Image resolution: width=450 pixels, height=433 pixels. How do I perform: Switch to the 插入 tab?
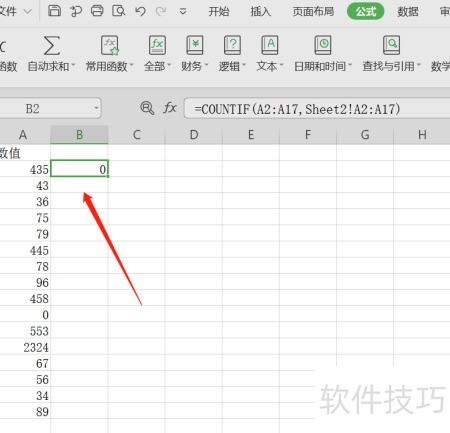pos(261,12)
